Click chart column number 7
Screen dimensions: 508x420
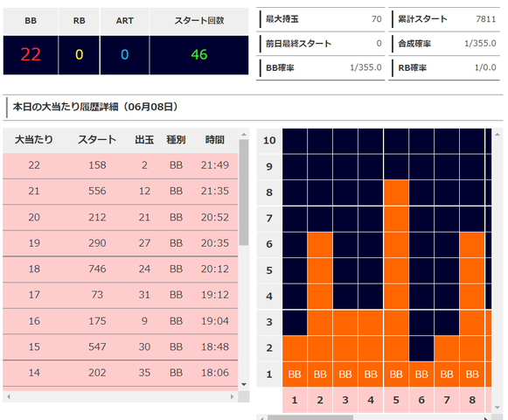coord(447,400)
